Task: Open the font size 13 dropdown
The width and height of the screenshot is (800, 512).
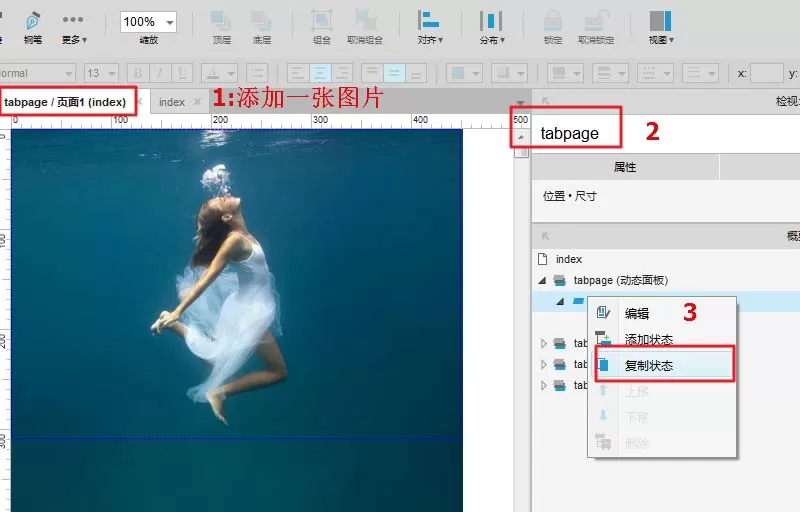Action: point(101,73)
